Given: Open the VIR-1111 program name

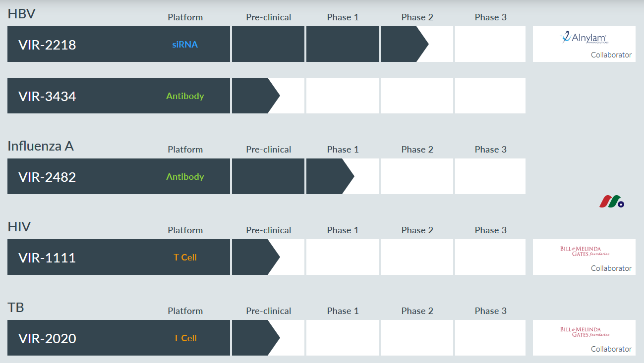Looking at the screenshot, I should [47, 258].
